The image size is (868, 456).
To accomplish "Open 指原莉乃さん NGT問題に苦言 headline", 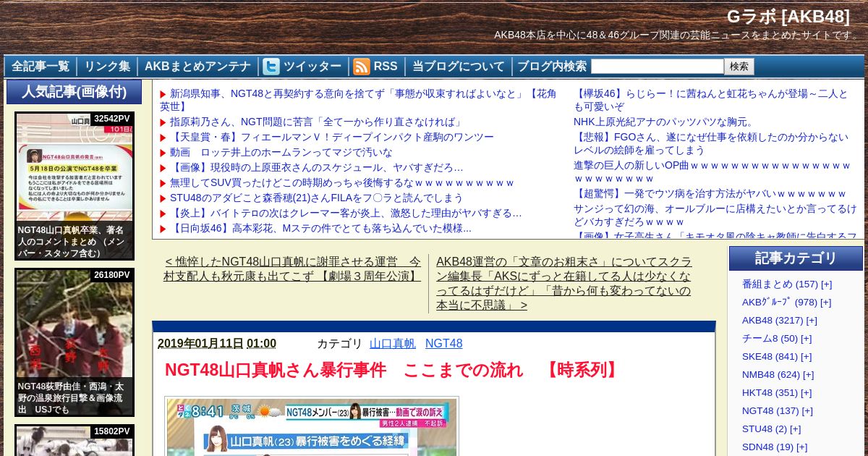I will pyautogui.click(x=317, y=122).
